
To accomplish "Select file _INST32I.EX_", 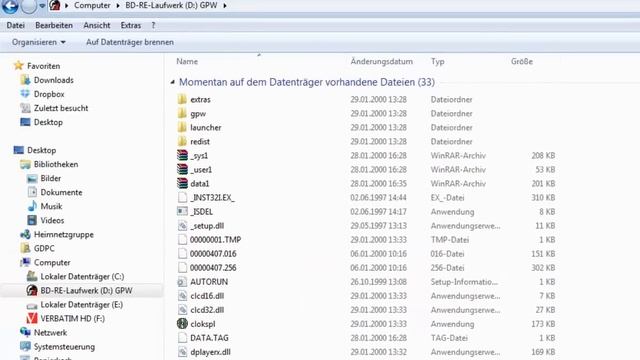I will [212, 198].
